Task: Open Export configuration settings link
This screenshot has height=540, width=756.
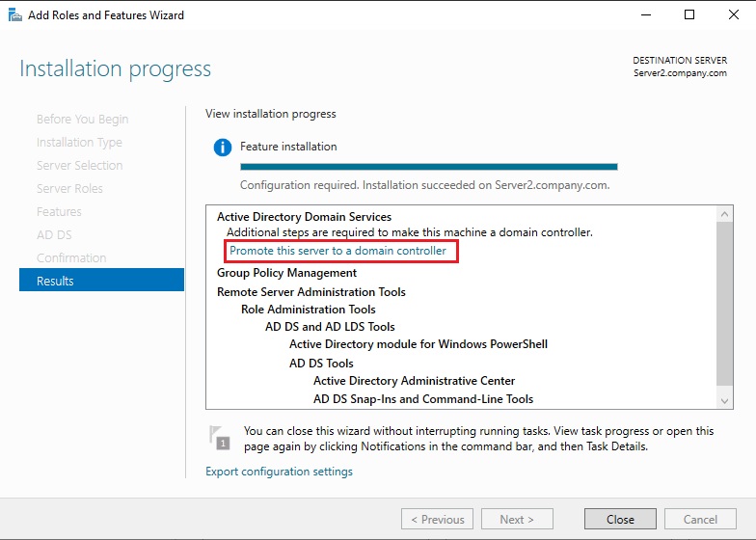Action: pyautogui.click(x=279, y=472)
